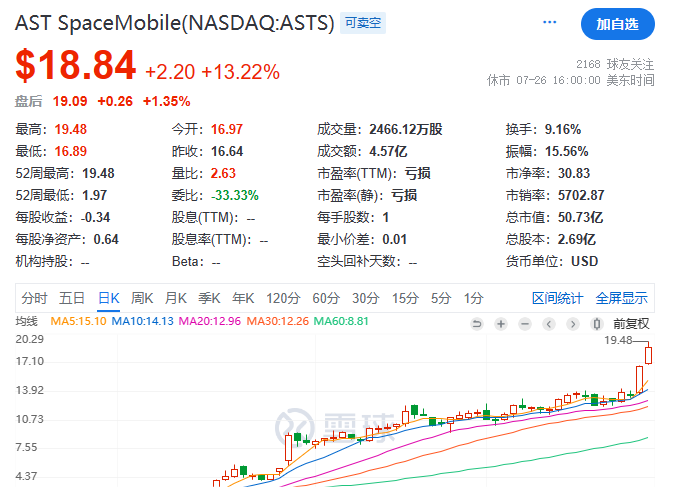
Task: Click the 19.48 high marker on chart
Action: click(618, 340)
